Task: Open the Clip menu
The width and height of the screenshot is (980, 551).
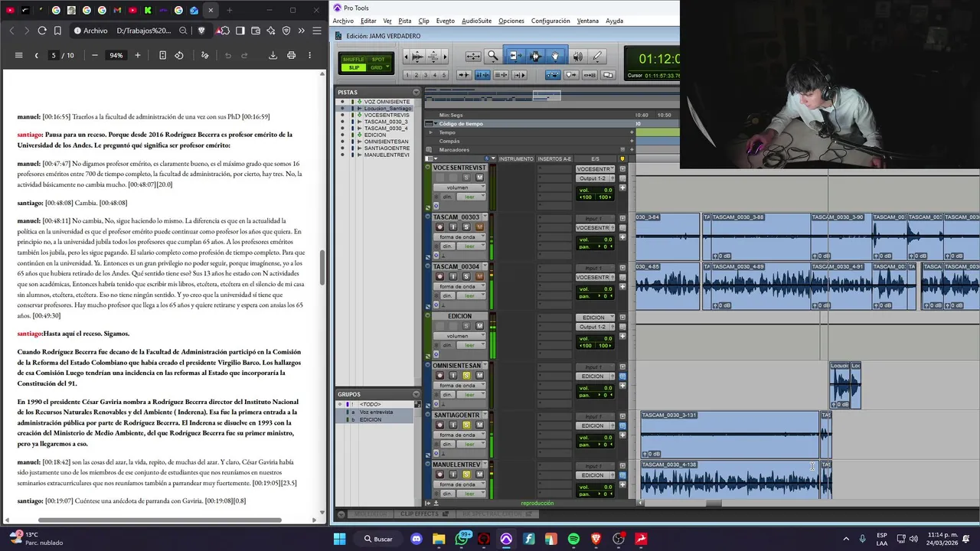Action: pos(423,21)
